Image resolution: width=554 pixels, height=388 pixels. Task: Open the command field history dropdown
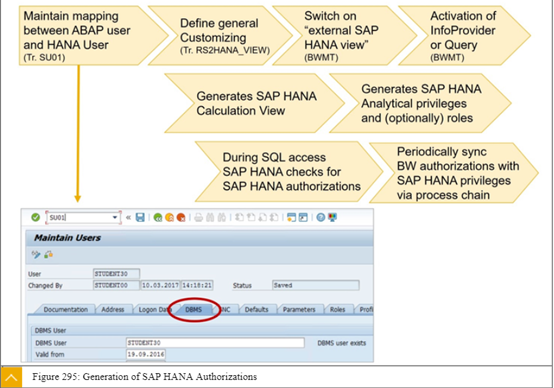(115, 217)
